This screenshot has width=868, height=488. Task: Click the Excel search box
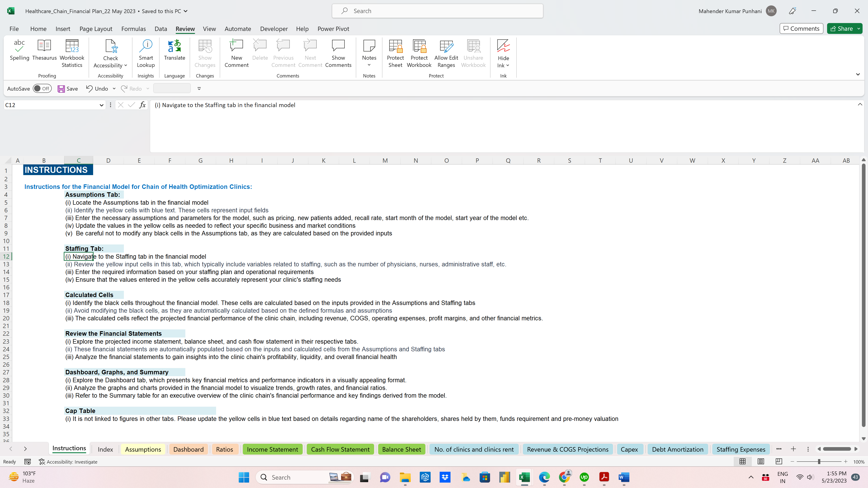click(x=437, y=11)
